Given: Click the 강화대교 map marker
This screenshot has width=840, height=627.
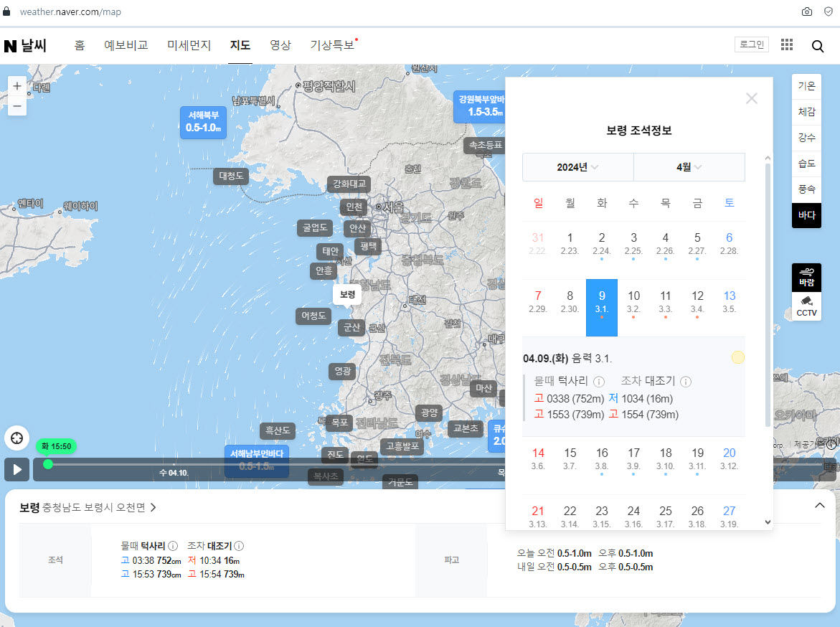Looking at the screenshot, I should point(349,184).
